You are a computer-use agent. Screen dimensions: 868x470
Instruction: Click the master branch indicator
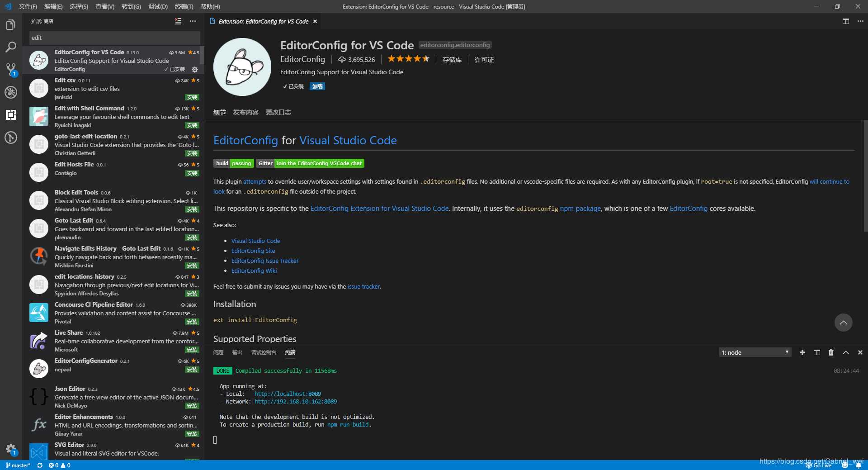pos(18,465)
